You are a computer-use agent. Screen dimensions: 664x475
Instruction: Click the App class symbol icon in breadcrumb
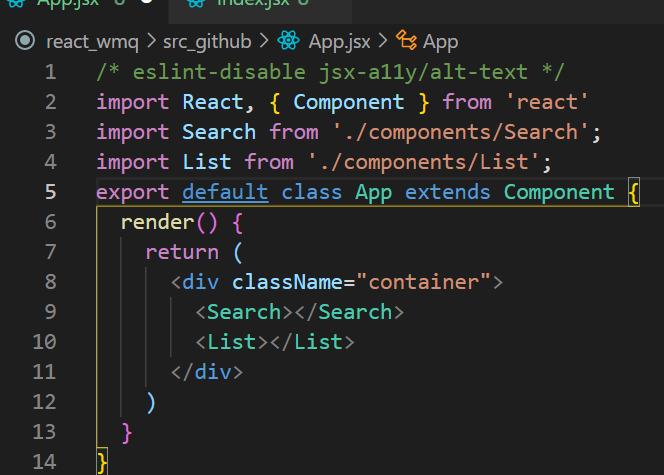406,41
